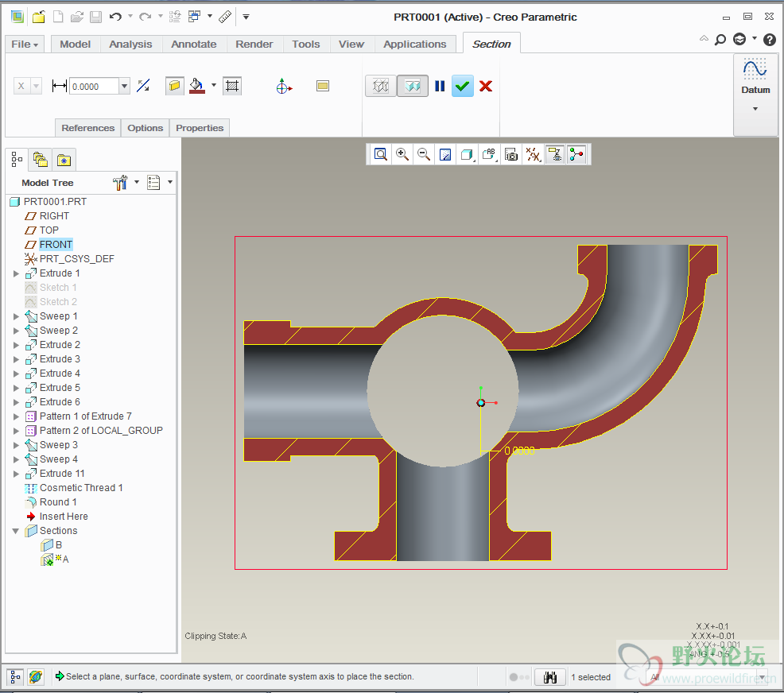Flip the section clipping direction
Image resolution: width=784 pixels, height=693 pixels.
point(143,86)
